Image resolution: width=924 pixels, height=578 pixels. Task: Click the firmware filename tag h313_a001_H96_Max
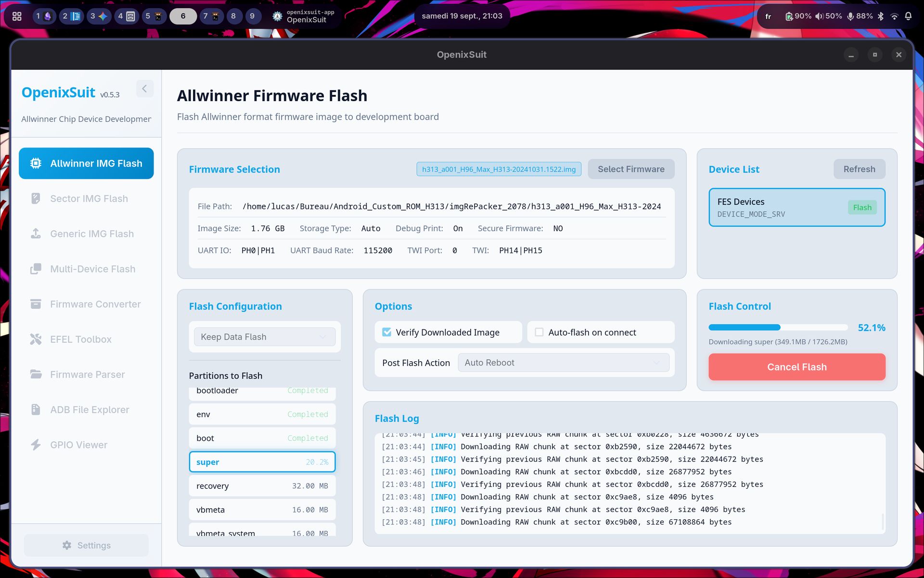point(499,169)
